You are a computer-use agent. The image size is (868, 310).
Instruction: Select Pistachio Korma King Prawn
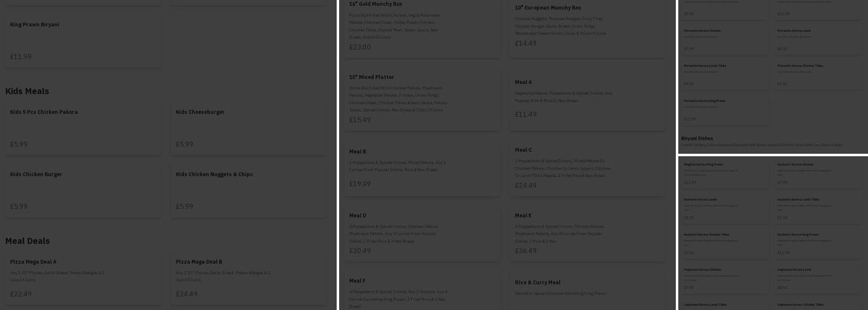724,109
